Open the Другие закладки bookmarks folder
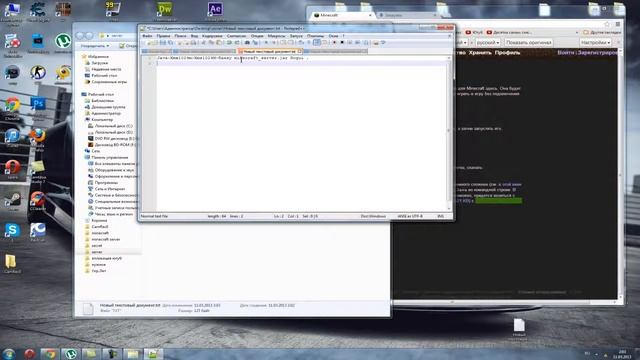The height and width of the screenshot is (360, 640). (602, 32)
